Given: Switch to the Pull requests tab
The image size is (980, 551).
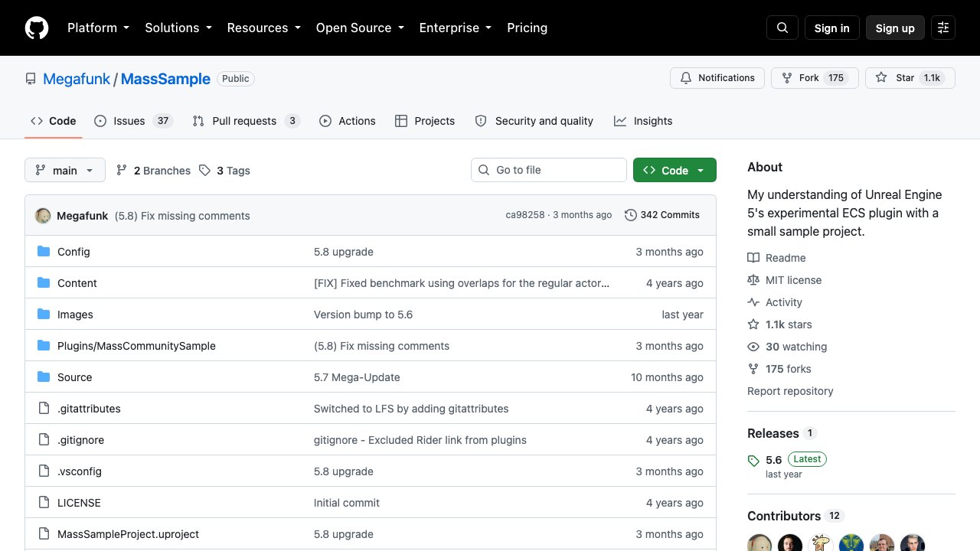Looking at the screenshot, I should coord(246,121).
